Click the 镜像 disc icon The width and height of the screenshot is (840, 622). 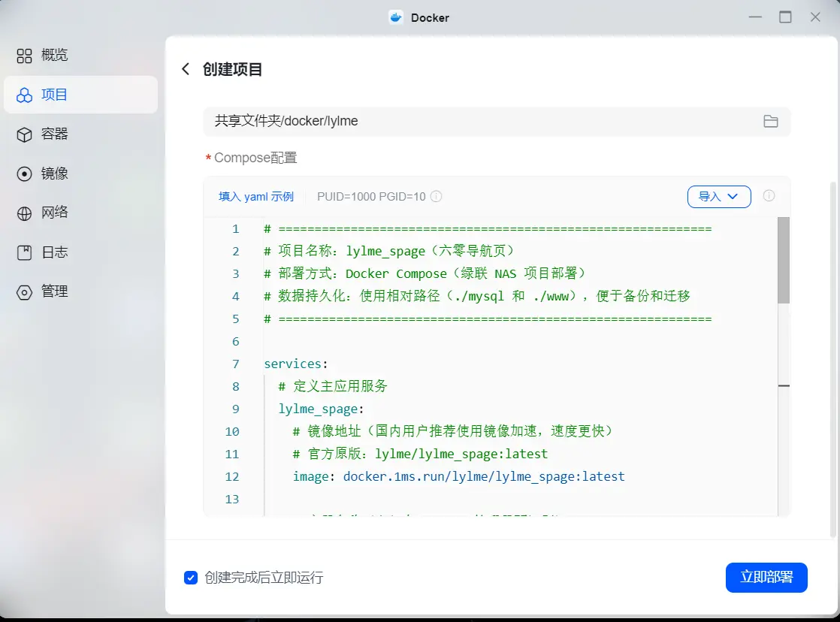coord(24,174)
